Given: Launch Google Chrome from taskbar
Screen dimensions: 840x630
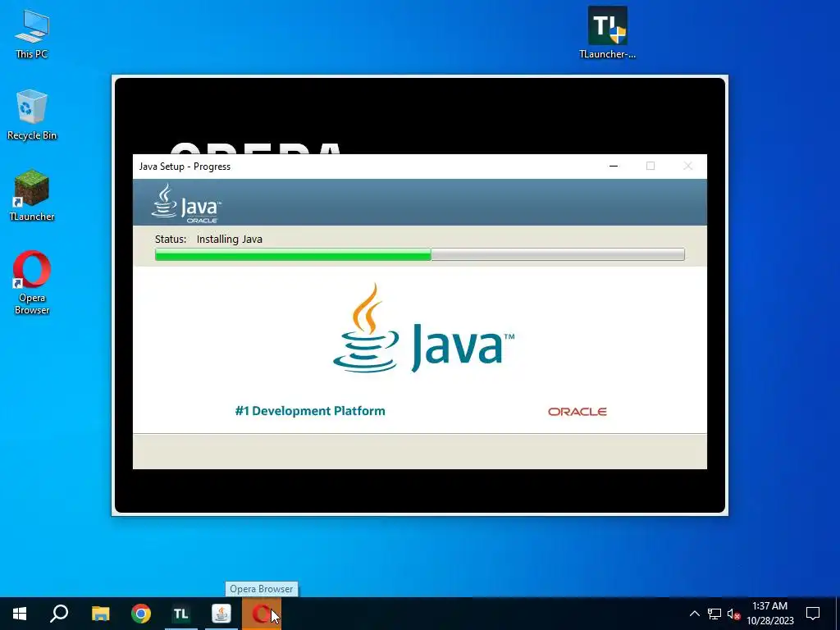Looking at the screenshot, I should tap(141, 614).
